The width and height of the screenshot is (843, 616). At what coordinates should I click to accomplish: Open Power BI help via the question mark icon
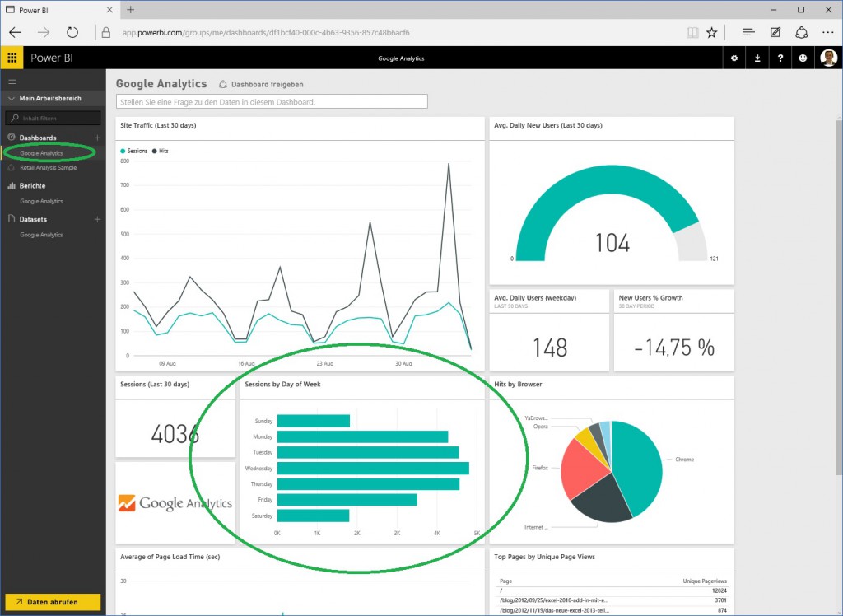780,58
